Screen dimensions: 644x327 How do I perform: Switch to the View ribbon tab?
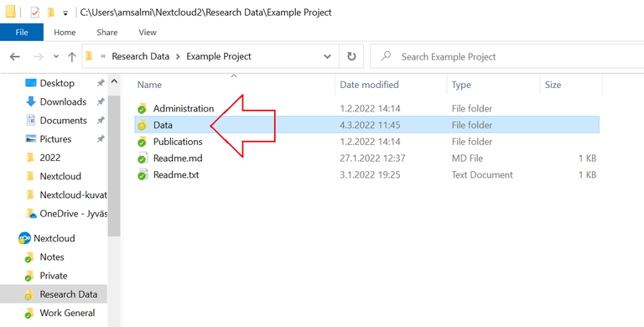click(148, 32)
